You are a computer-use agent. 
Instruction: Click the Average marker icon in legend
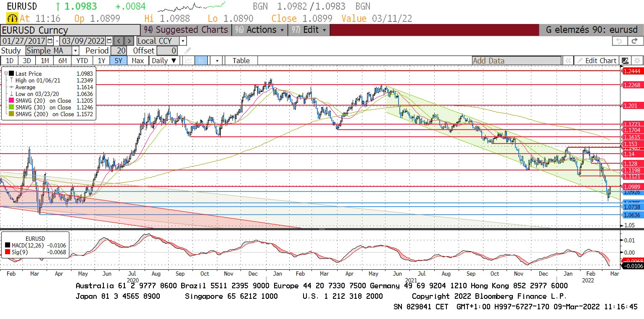click(x=11, y=87)
